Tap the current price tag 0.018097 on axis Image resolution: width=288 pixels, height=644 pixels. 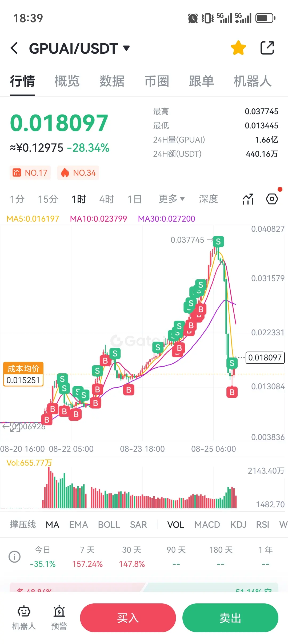265,358
